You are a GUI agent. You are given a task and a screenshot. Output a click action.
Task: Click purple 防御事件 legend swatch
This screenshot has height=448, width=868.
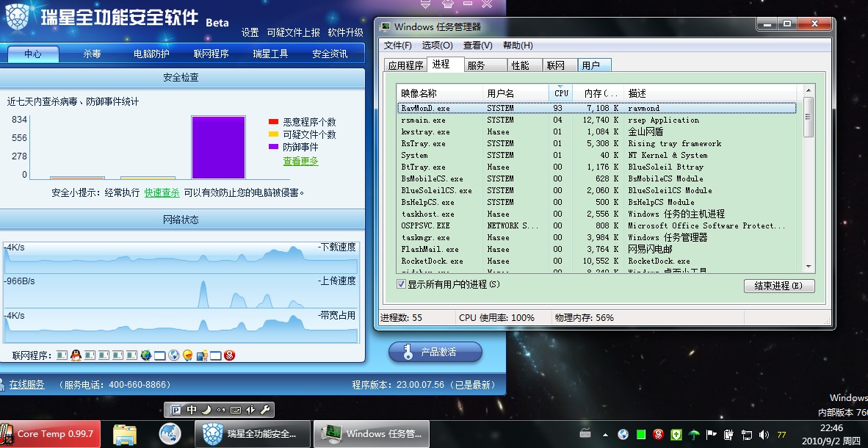click(x=273, y=147)
